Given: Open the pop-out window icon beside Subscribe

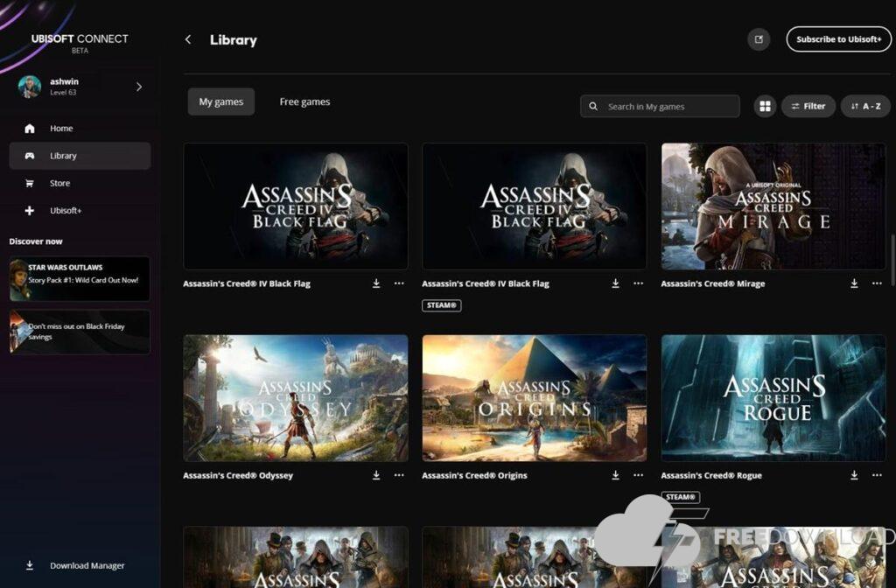Looking at the screenshot, I should click(759, 39).
